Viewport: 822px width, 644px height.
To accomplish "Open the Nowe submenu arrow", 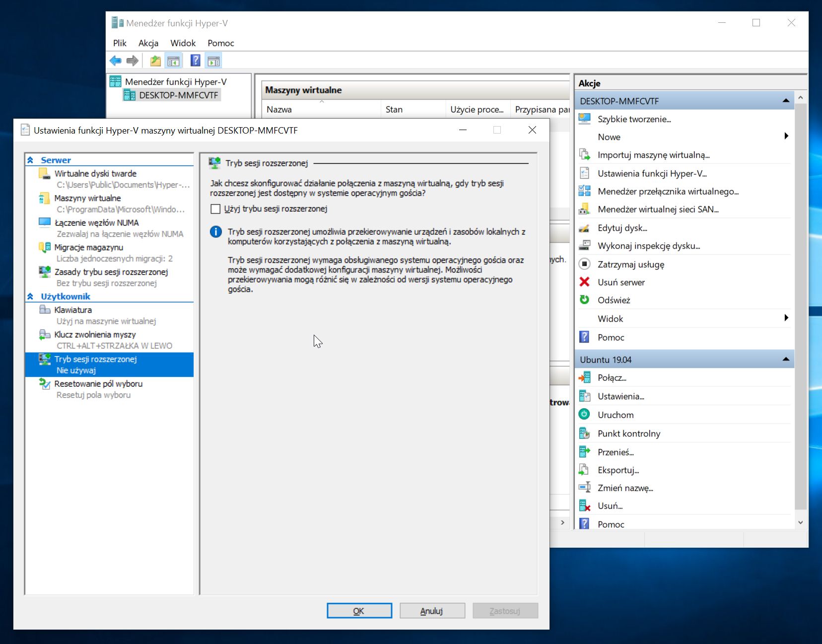I will click(x=786, y=136).
